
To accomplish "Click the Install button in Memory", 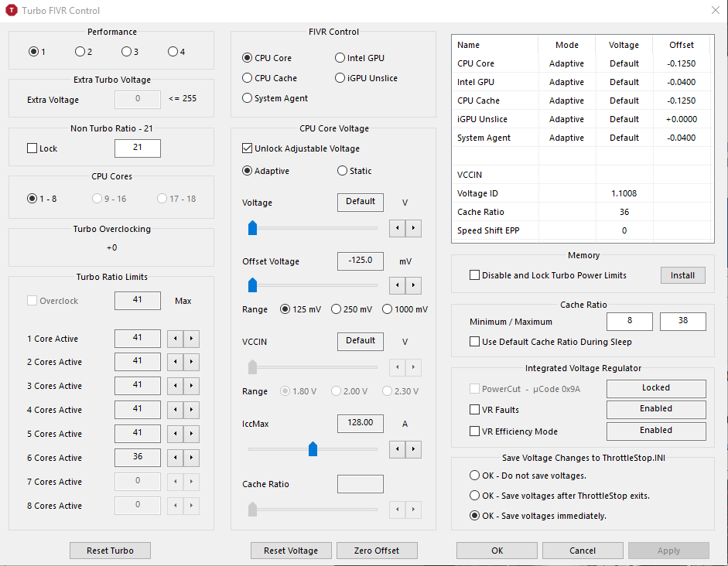I will pos(683,275).
